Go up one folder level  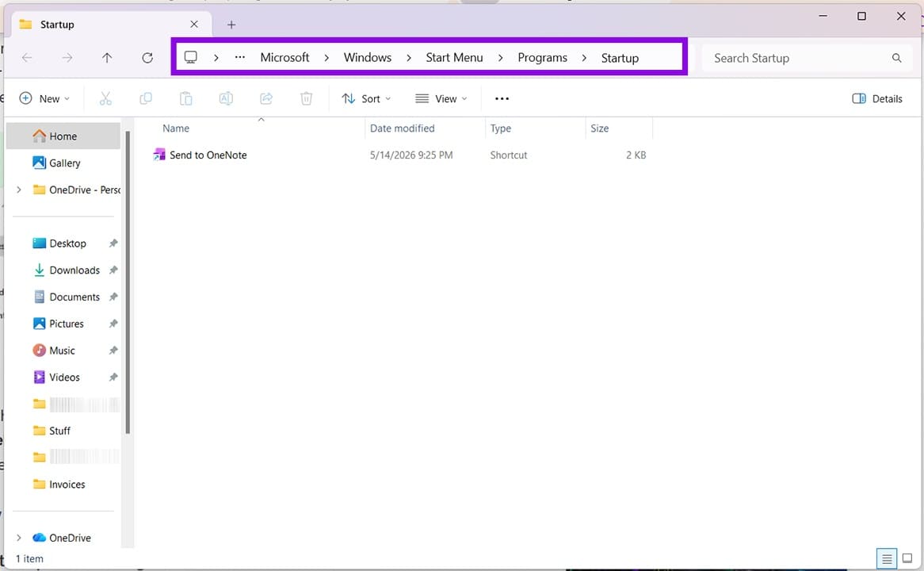107,58
